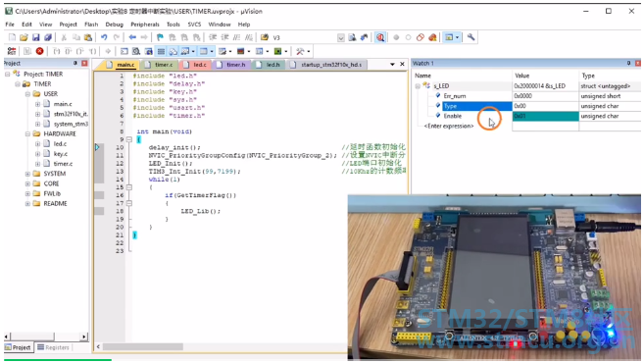Toggle the Registers window button
Screen dimensions: 644x363
pyautogui.click(x=161, y=51)
